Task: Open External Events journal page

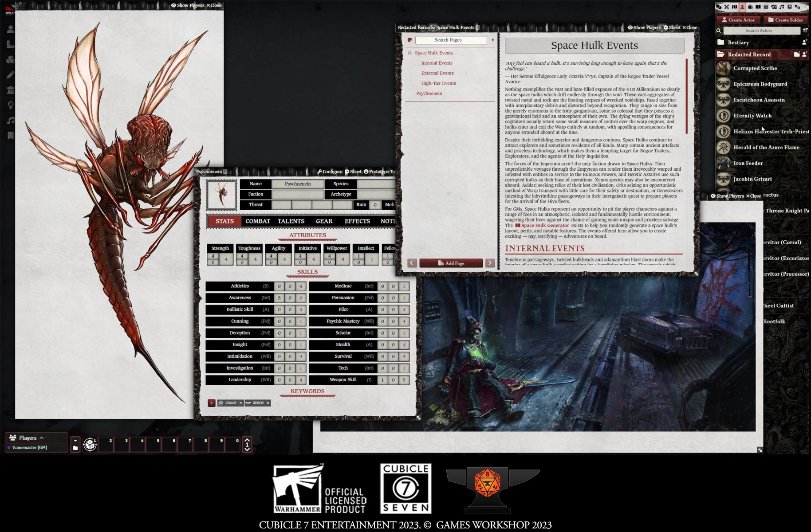Action: pyautogui.click(x=437, y=73)
